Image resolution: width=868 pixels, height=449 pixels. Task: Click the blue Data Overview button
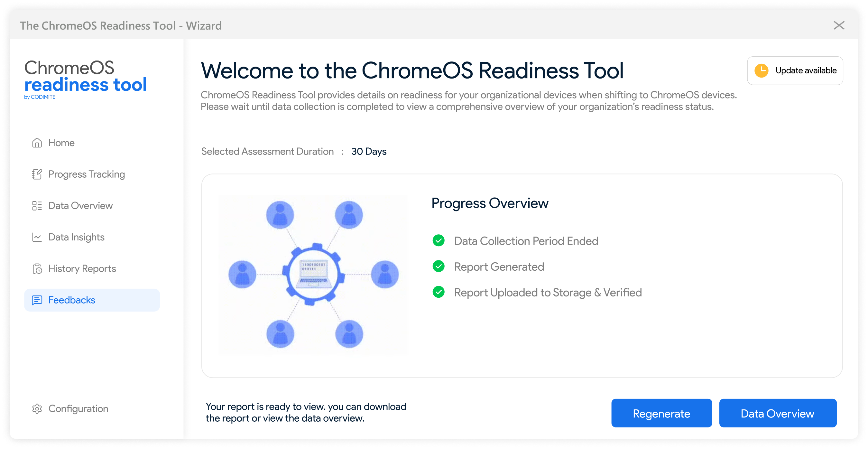(x=777, y=413)
